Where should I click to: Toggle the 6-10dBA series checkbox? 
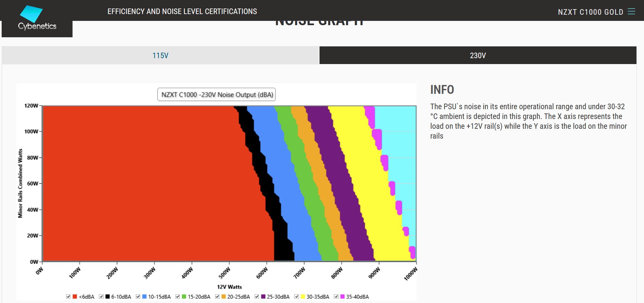(x=101, y=296)
